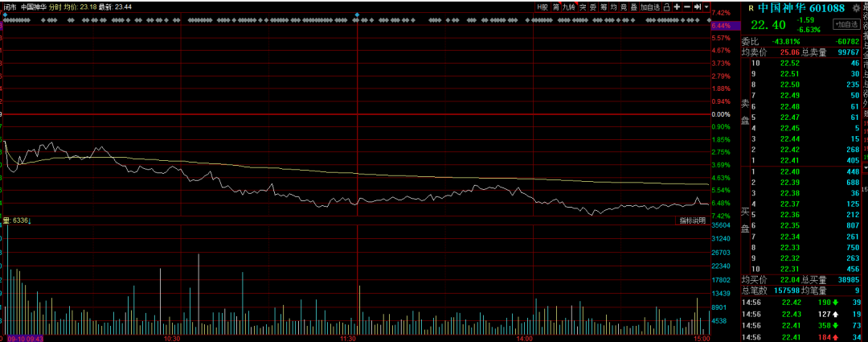Click the 0.00% baseline axis label

721,114
